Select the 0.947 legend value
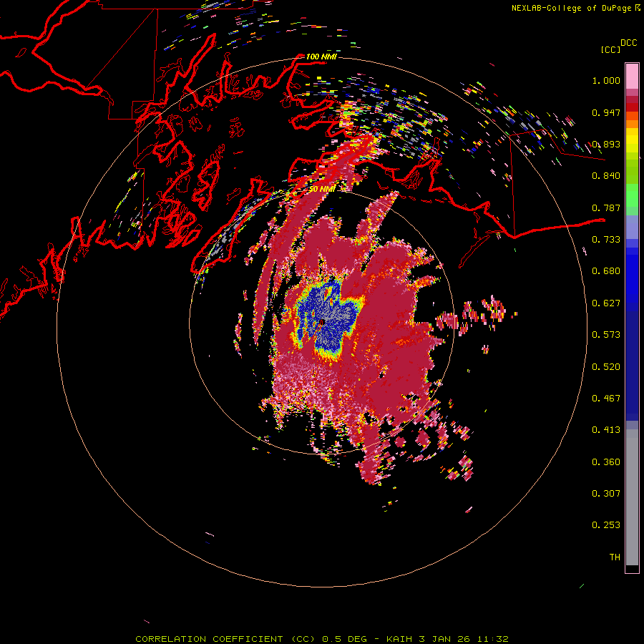 coord(606,112)
